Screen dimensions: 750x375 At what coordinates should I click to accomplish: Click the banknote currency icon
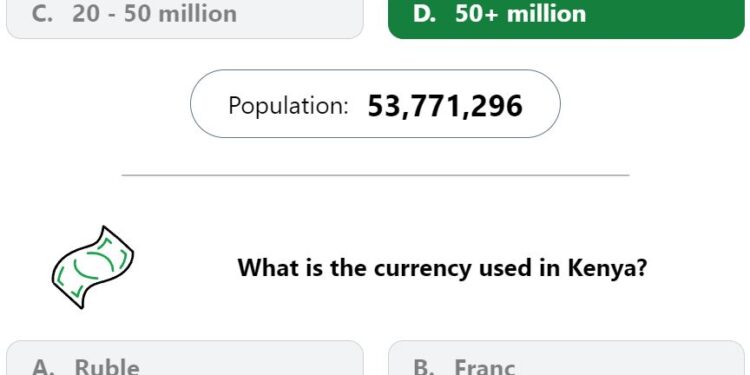click(x=93, y=267)
